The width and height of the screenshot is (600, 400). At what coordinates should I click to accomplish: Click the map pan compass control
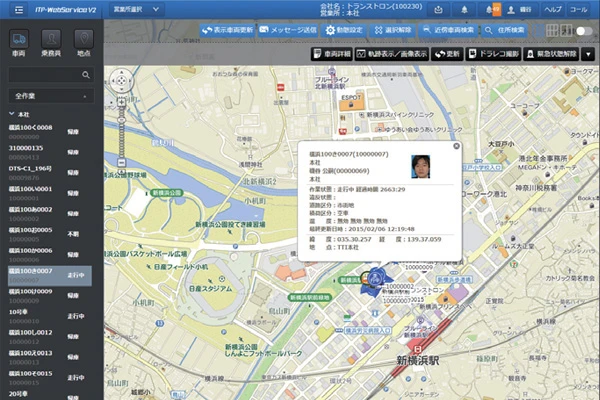(122, 79)
